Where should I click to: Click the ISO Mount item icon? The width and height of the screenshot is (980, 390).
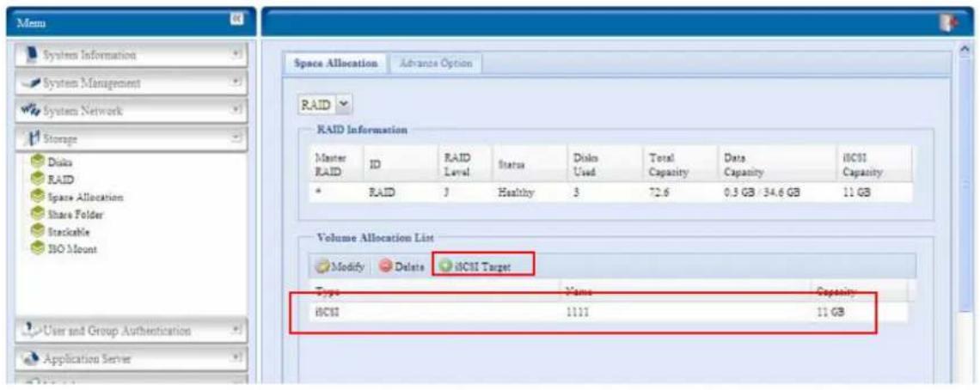pos(38,249)
